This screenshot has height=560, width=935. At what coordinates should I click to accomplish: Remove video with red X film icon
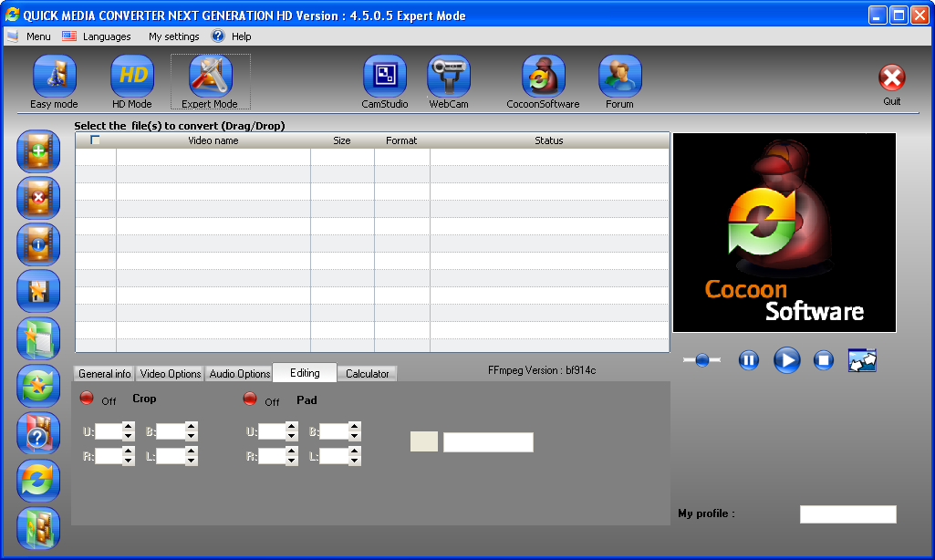point(38,197)
